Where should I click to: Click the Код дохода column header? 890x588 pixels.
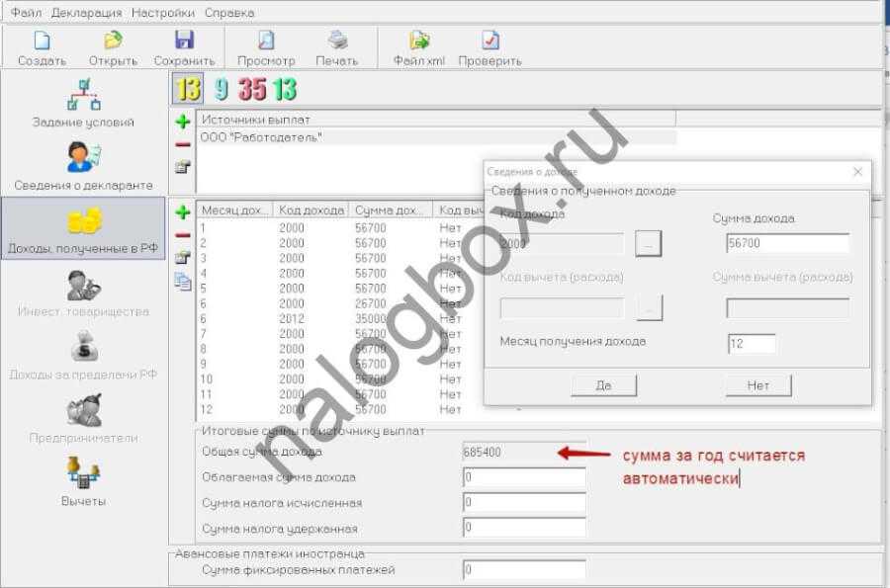(311, 210)
